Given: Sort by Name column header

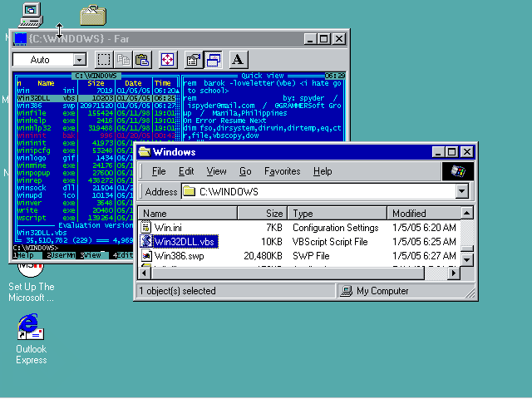Looking at the screenshot, I should tap(188, 214).
